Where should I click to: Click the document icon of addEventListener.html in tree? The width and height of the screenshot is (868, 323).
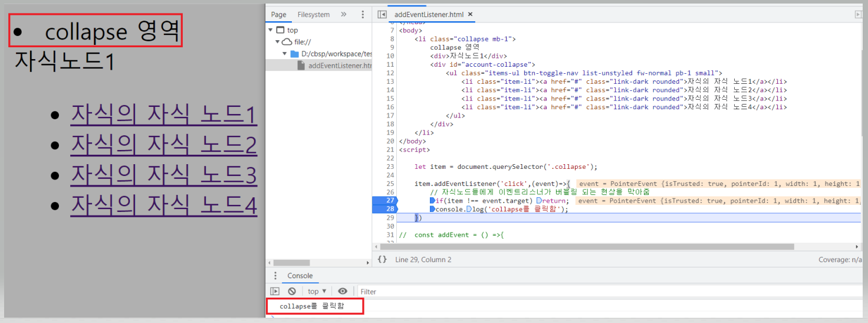(301, 66)
